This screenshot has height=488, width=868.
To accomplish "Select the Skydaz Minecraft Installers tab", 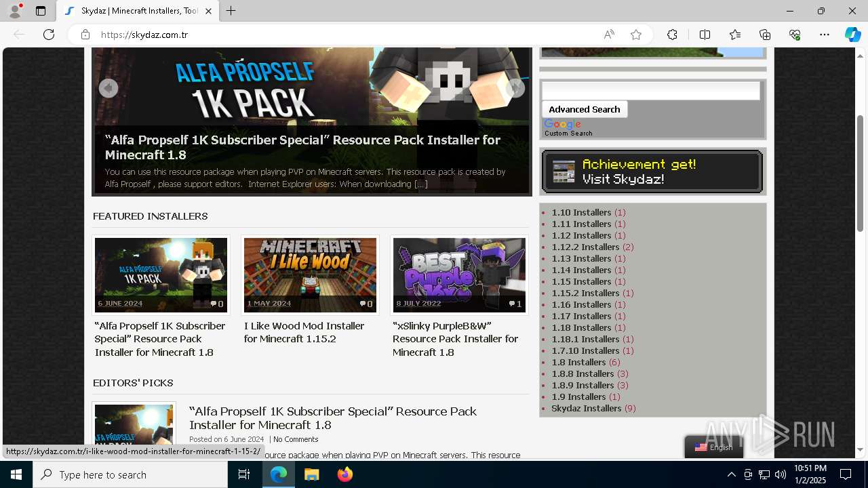I will click(x=138, y=11).
